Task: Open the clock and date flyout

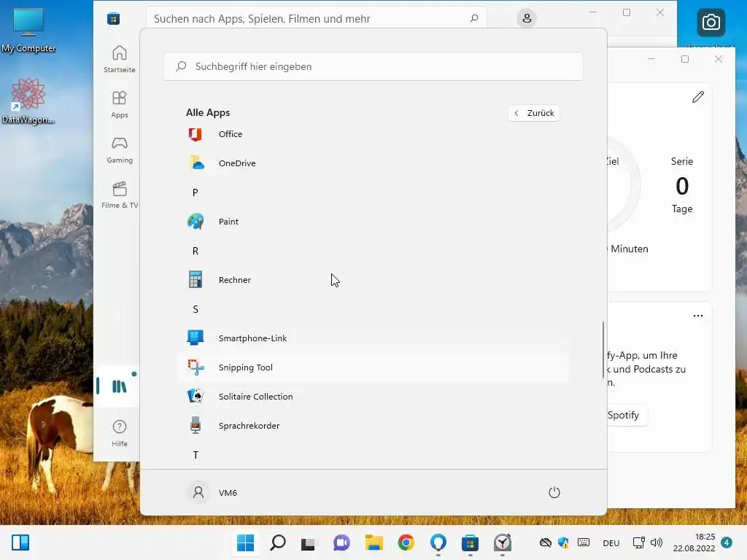Action: click(x=694, y=542)
